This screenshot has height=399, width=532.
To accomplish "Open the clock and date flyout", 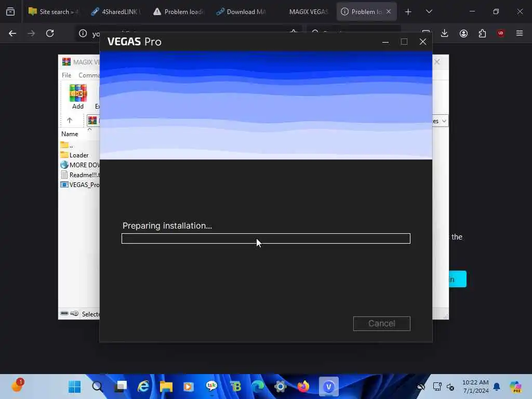I will [x=475, y=387].
